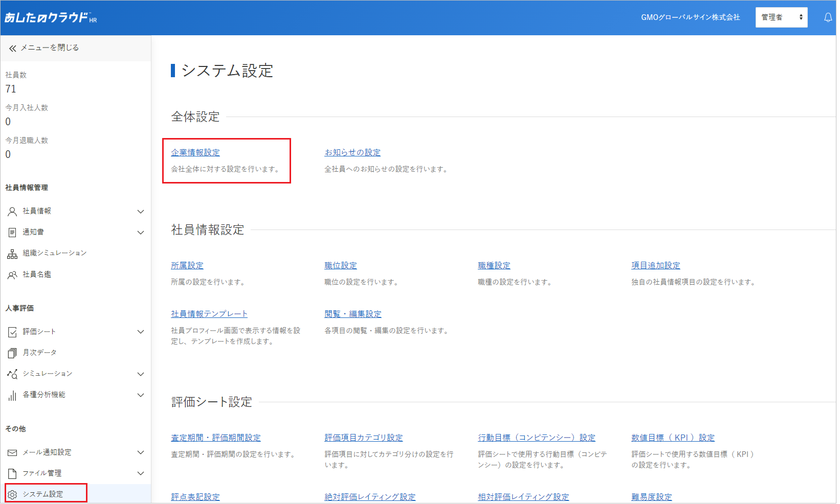840x504 pixels.
Task: Collapse sidebar with メニューを閉じる arrows
Action: pyautogui.click(x=13, y=48)
